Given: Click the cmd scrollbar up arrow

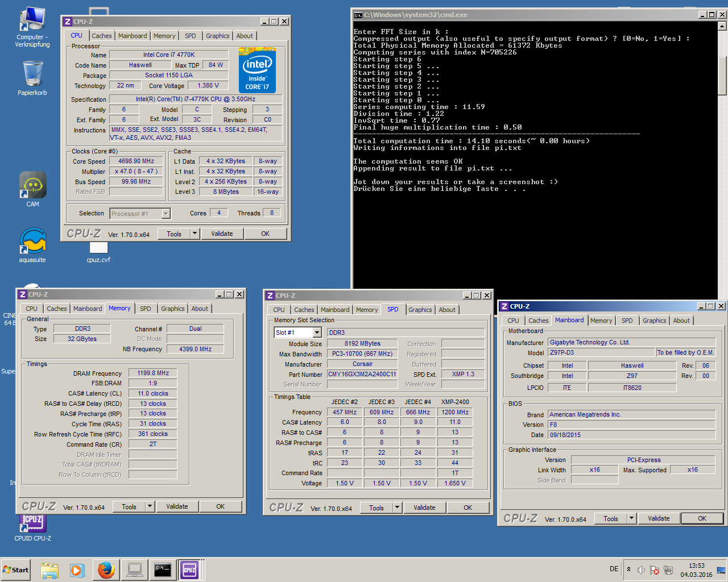Looking at the screenshot, I should pos(722,26).
